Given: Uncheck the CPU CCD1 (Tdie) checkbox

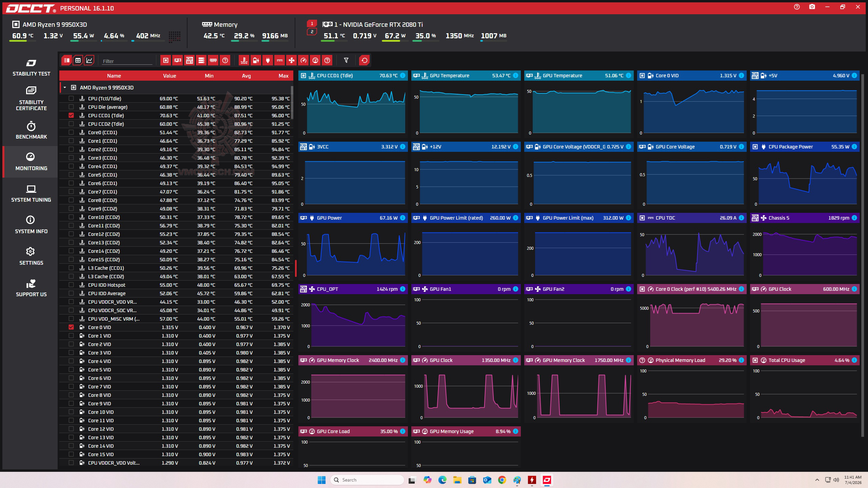Looking at the screenshot, I should (x=71, y=115).
